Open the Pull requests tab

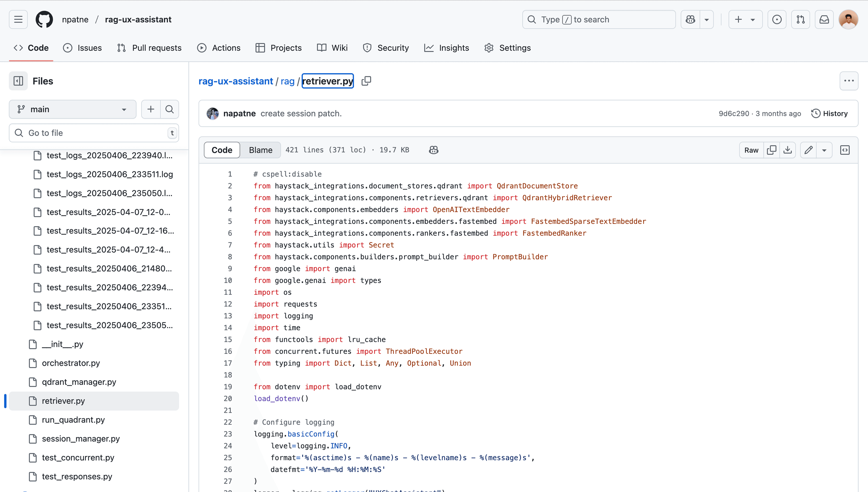(149, 48)
